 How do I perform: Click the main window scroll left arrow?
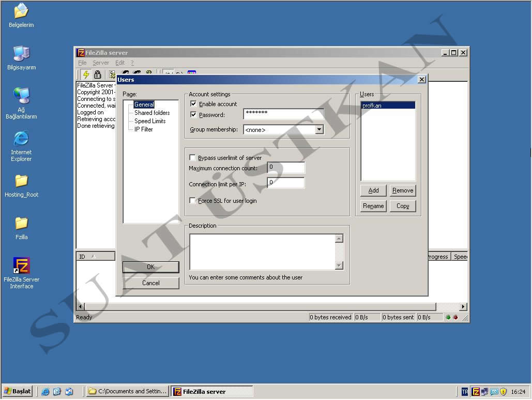81,307
